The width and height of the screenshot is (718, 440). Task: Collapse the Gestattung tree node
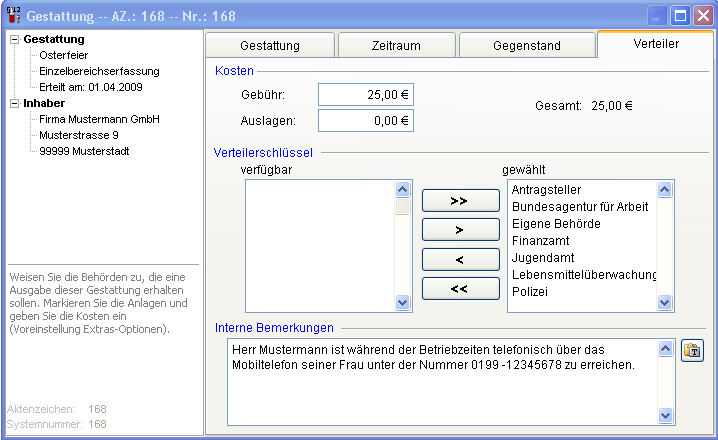point(14,39)
